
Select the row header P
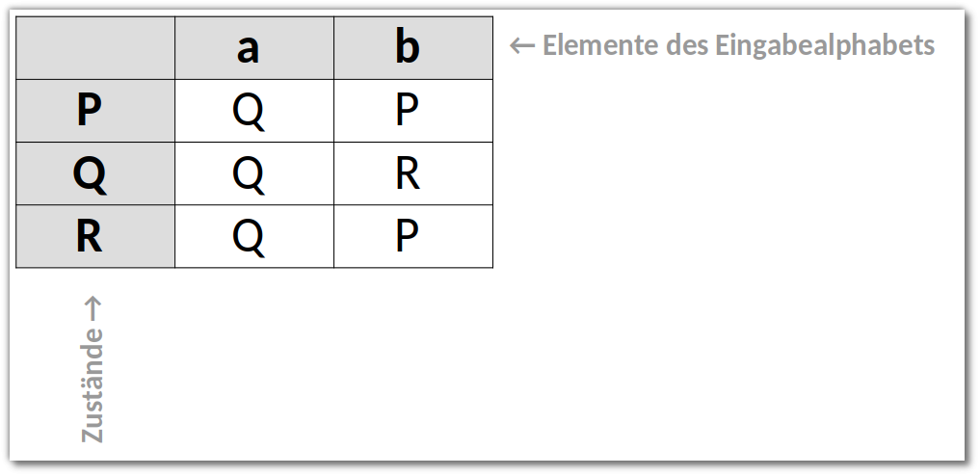[x=95, y=111]
